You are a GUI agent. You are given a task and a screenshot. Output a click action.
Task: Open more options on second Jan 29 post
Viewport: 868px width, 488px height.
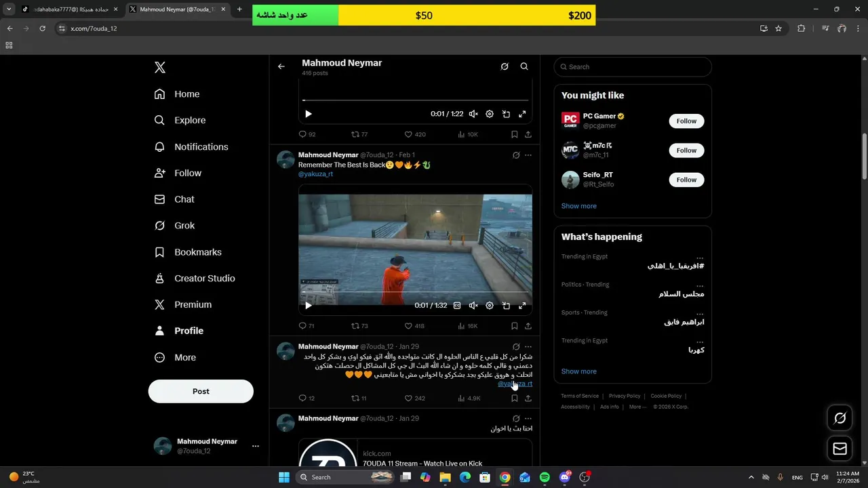pyautogui.click(x=528, y=419)
